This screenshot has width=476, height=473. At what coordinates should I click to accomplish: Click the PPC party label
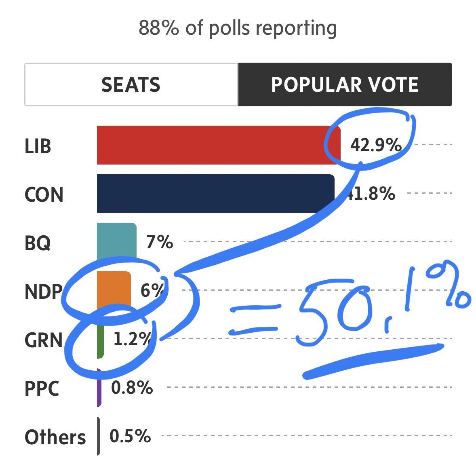pyautogui.click(x=42, y=389)
